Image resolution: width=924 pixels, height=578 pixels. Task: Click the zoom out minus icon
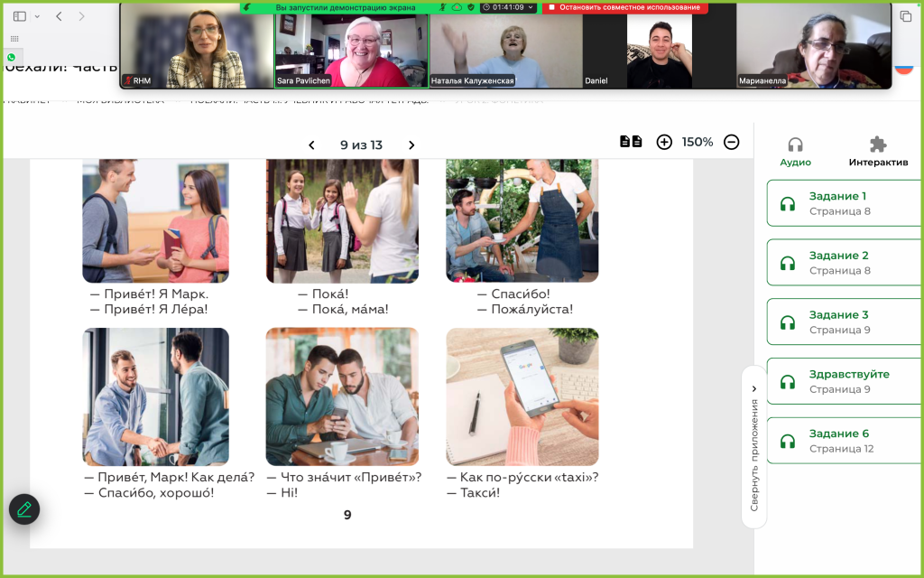(732, 142)
